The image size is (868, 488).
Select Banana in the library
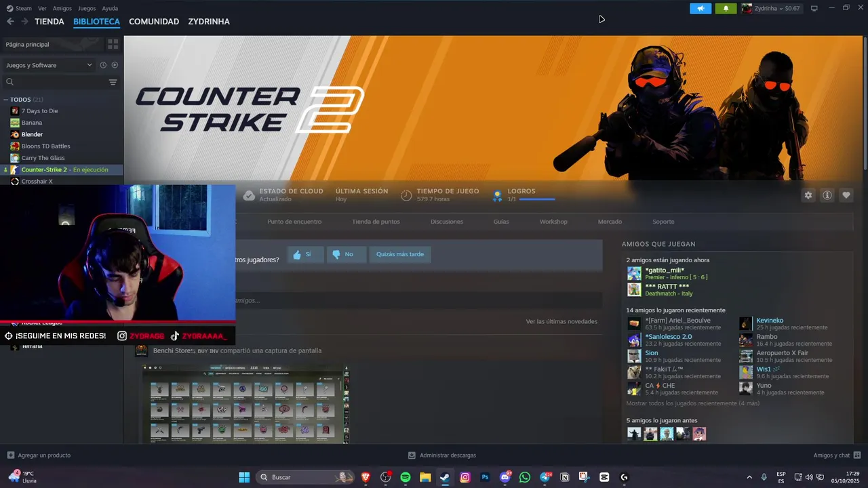point(31,123)
